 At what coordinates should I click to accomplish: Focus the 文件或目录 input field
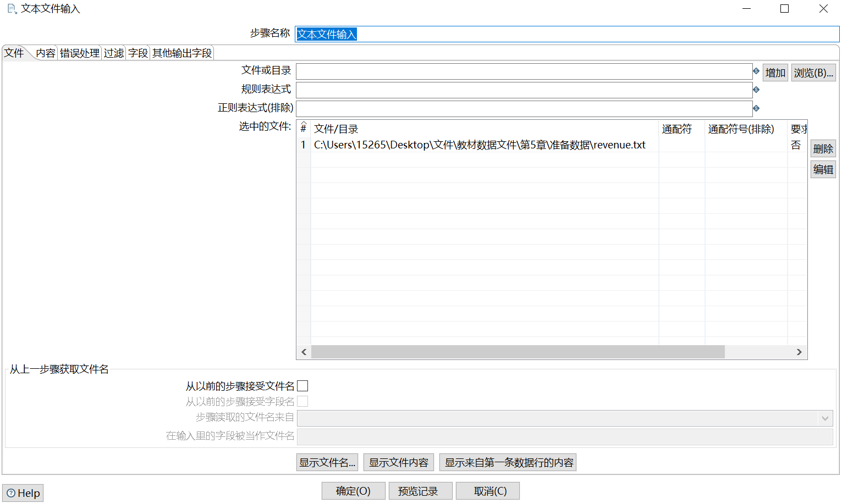(524, 71)
